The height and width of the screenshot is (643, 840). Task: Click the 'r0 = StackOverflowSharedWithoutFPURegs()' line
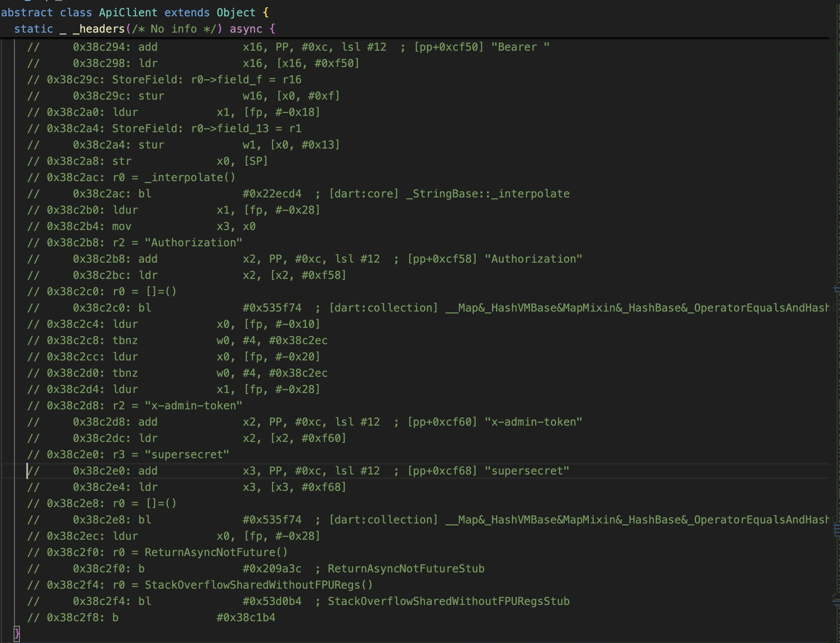point(200,585)
